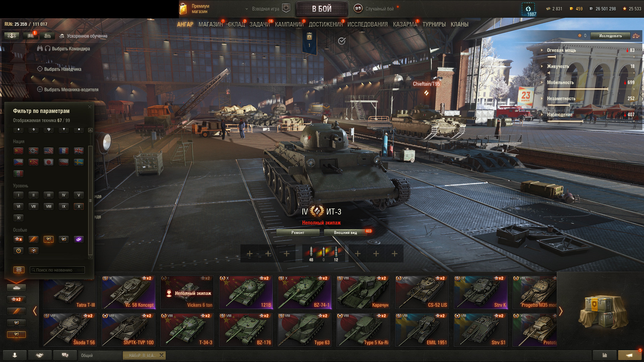Open the notifications center icon in bottom-right
The image size is (644, 362).
pos(630,355)
